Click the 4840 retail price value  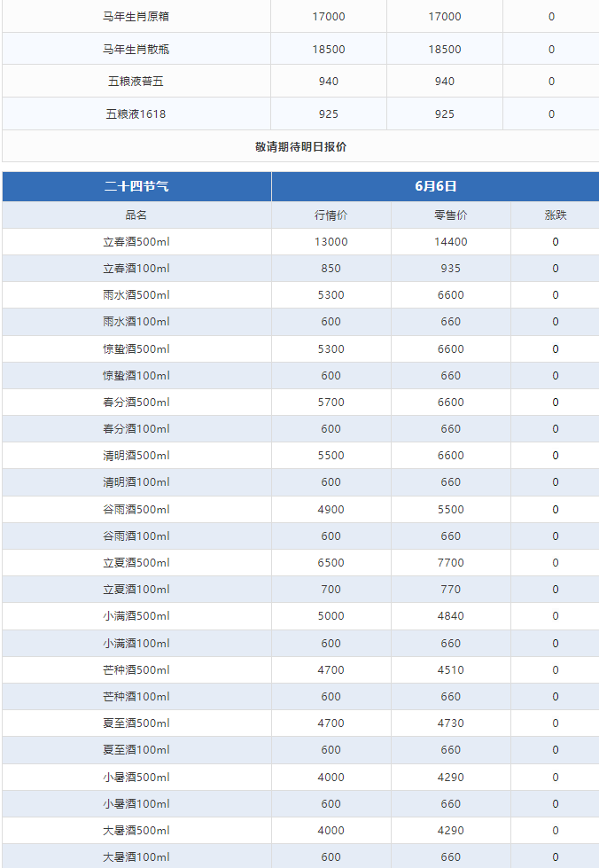tap(451, 616)
